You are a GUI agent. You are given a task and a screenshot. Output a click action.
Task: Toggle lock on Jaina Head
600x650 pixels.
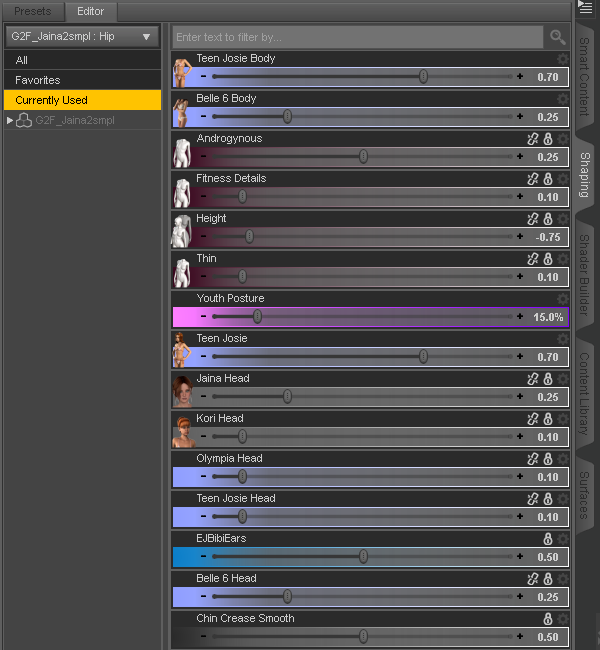(548, 379)
